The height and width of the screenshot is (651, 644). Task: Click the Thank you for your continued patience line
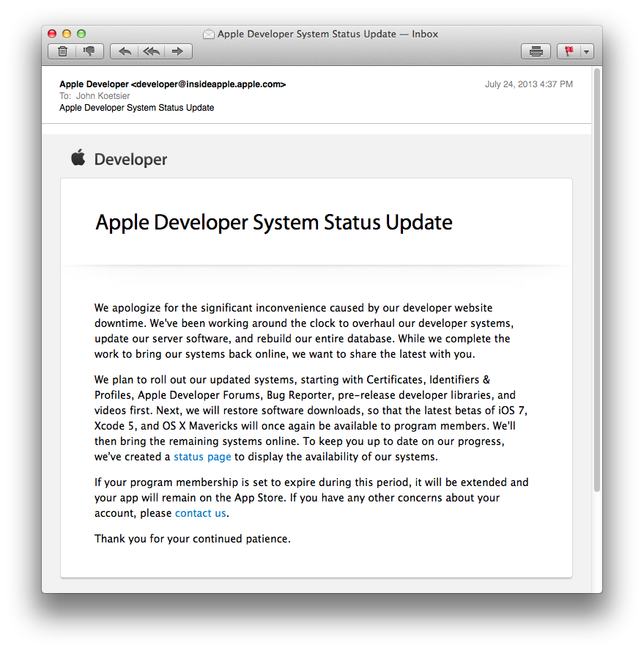[x=192, y=539]
